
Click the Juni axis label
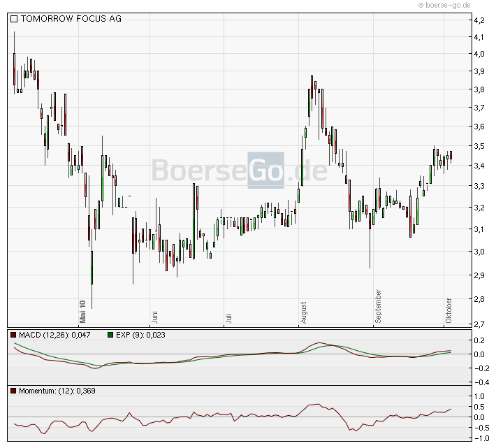click(x=154, y=317)
